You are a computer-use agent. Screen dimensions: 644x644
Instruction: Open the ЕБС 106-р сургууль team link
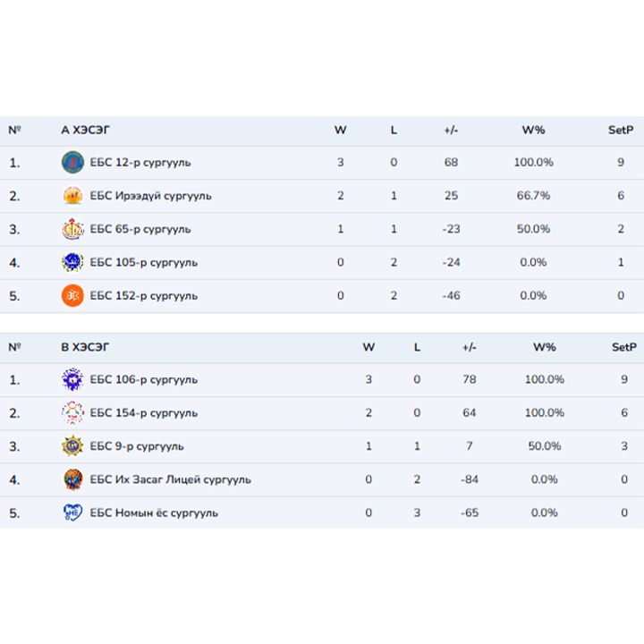click(144, 380)
